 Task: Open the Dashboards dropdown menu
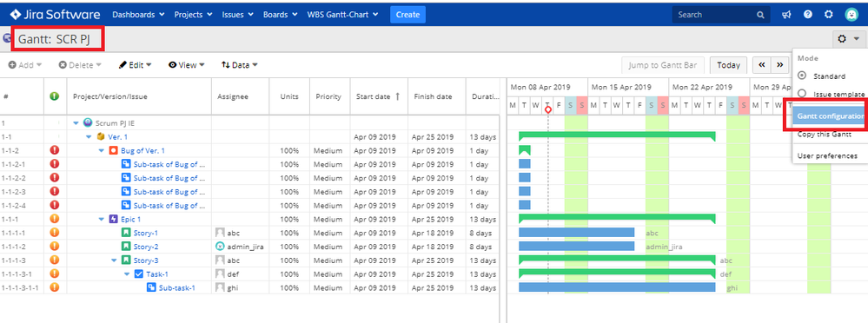138,15
